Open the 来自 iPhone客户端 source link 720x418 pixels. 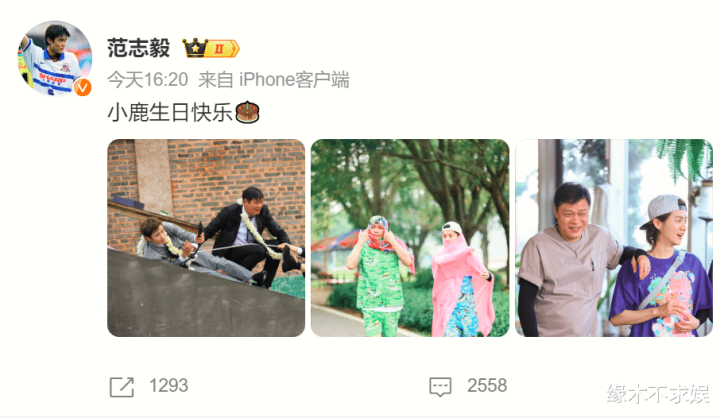274,80
